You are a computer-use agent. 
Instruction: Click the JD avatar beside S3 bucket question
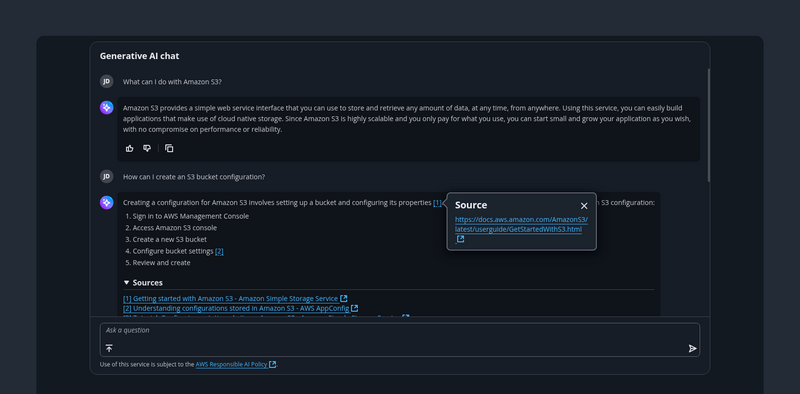click(x=107, y=177)
